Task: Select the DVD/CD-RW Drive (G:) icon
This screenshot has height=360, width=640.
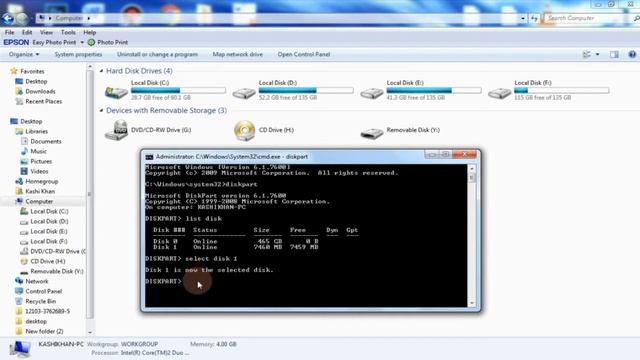Action: (116, 130)
